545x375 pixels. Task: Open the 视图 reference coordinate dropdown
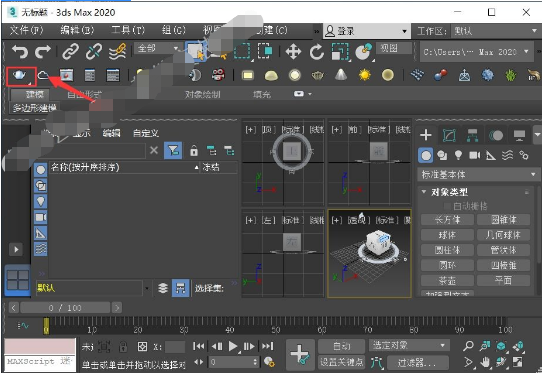394,48
